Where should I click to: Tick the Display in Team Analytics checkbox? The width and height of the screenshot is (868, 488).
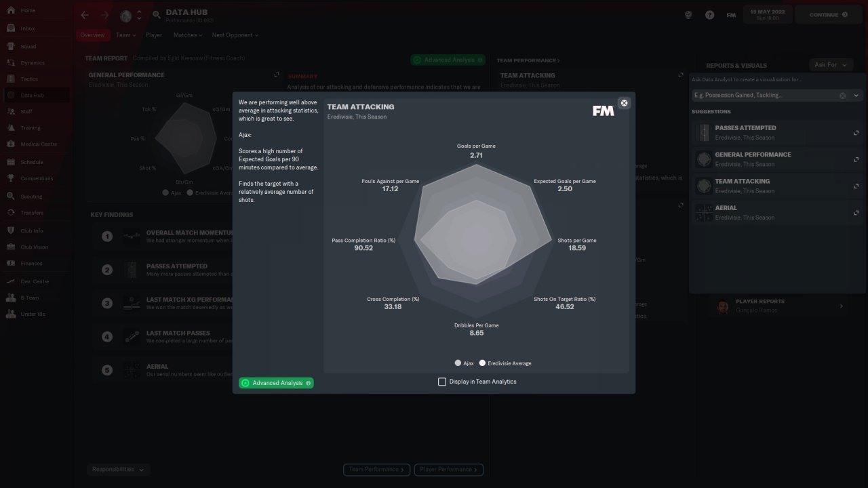pos(442,382)
